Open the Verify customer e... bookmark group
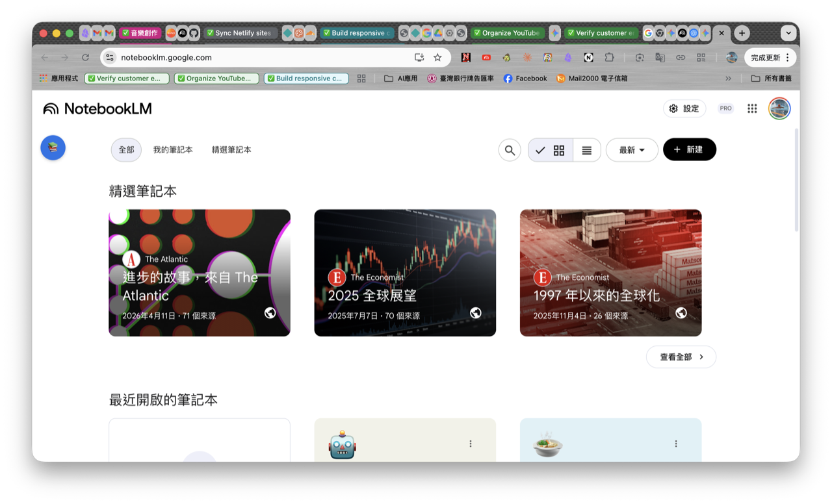Viewport: 832px width, 504px height. [127, 79]
